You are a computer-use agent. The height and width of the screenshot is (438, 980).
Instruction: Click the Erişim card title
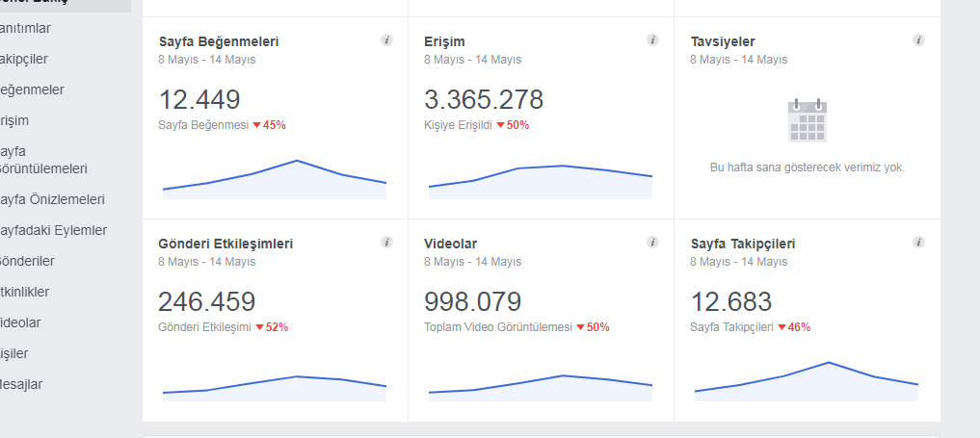[x=444, y=41]
